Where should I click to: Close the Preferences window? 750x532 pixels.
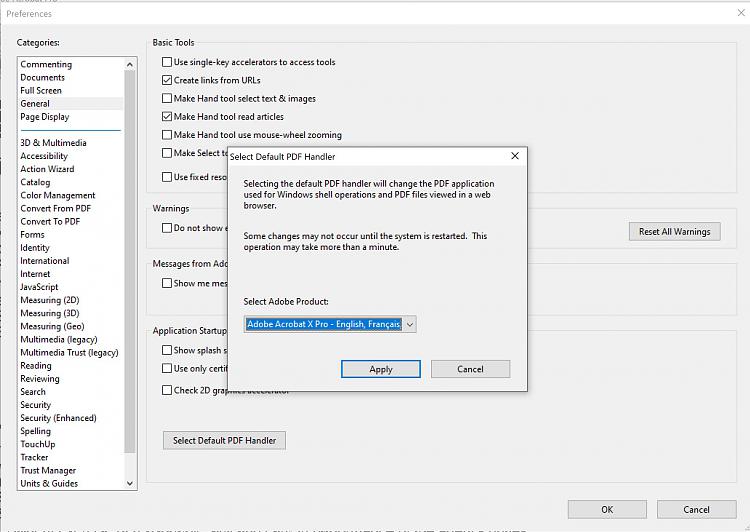[741, 13]
